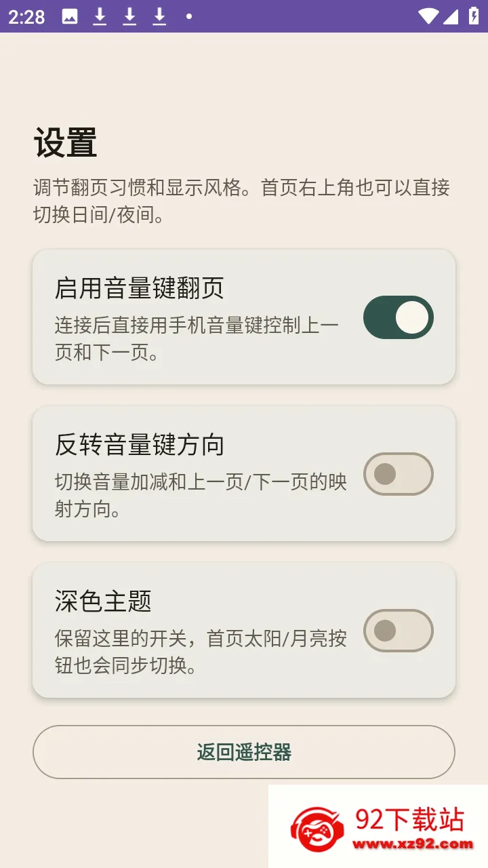
Task: Click the red gamepad logo icon
Action: point(317,829)
